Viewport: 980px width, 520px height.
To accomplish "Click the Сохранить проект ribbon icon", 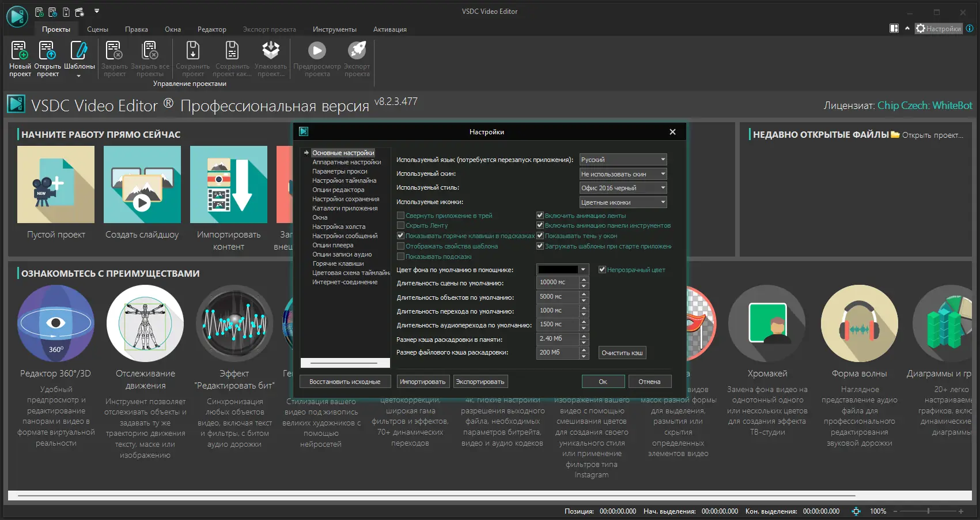I will 193,51.
